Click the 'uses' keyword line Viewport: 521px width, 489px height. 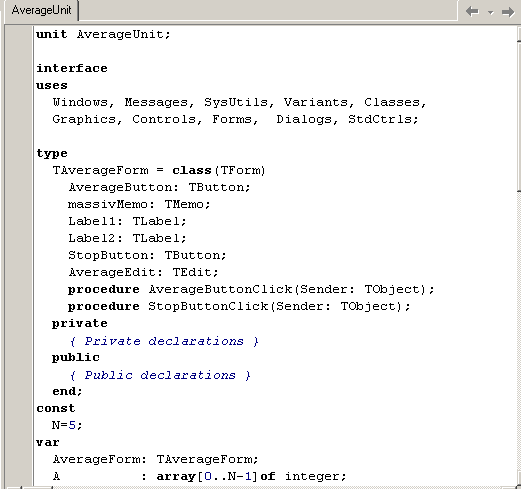[x=52, y=85]
